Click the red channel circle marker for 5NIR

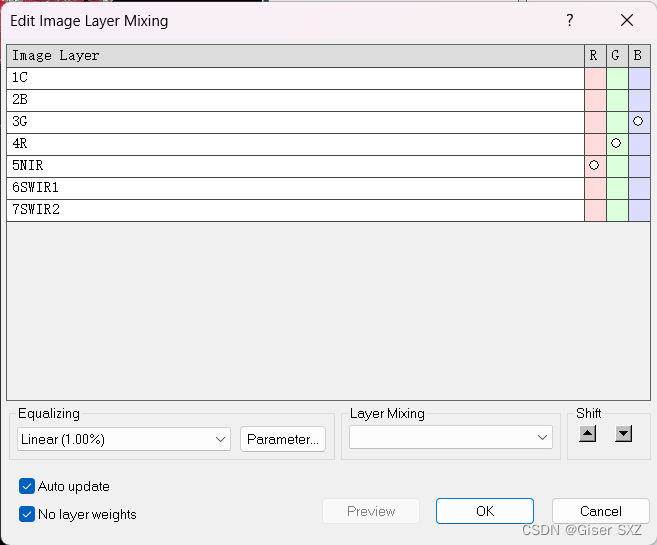pyautogui.click(x=594, y=165)
